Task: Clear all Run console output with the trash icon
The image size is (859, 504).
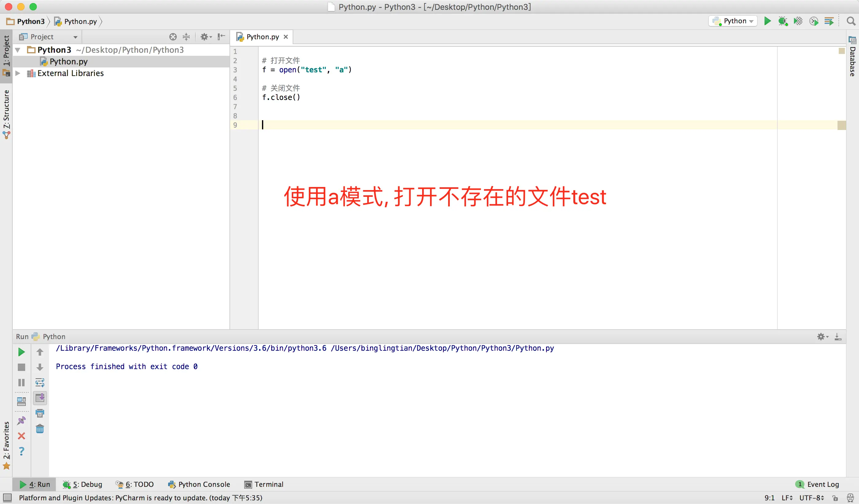Action: [40, 429]
